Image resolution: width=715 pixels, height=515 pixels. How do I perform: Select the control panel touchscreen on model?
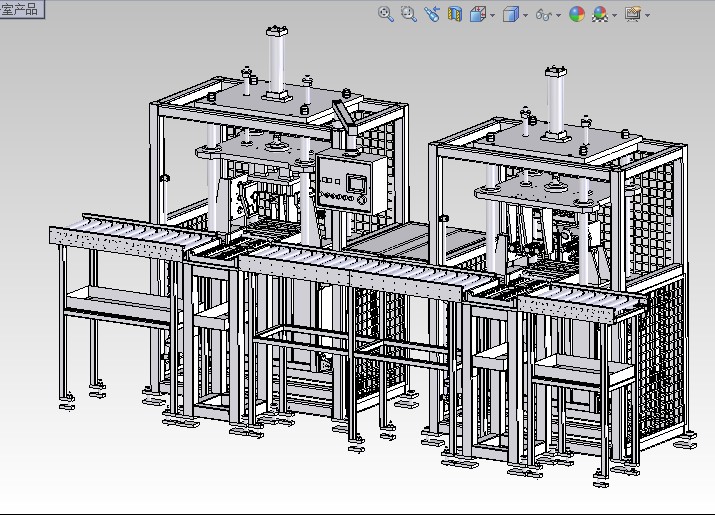356,183
